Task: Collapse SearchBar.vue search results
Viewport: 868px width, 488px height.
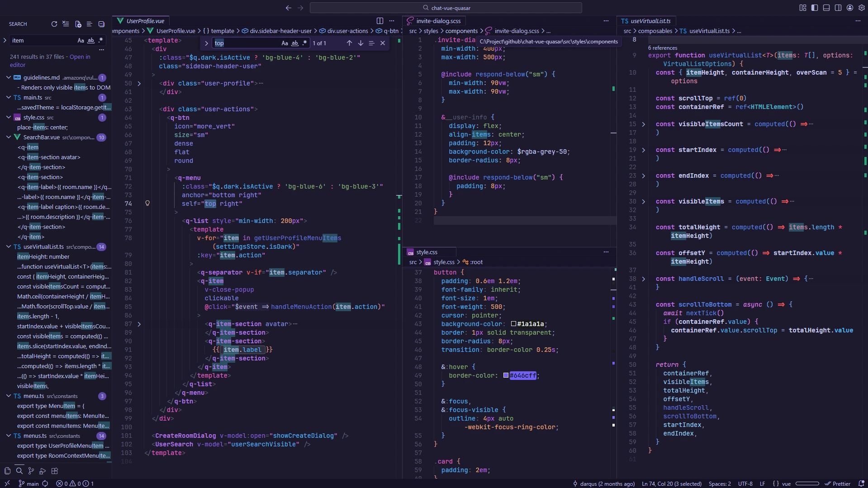Action: pyautogui.click(x=8, y=137)
